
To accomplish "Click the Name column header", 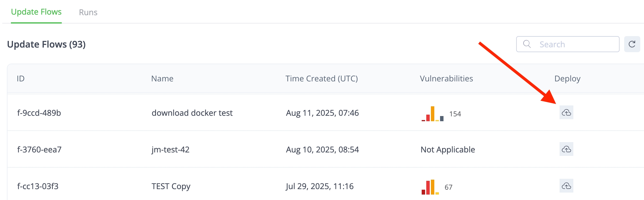I will click(x=162, y=79).
